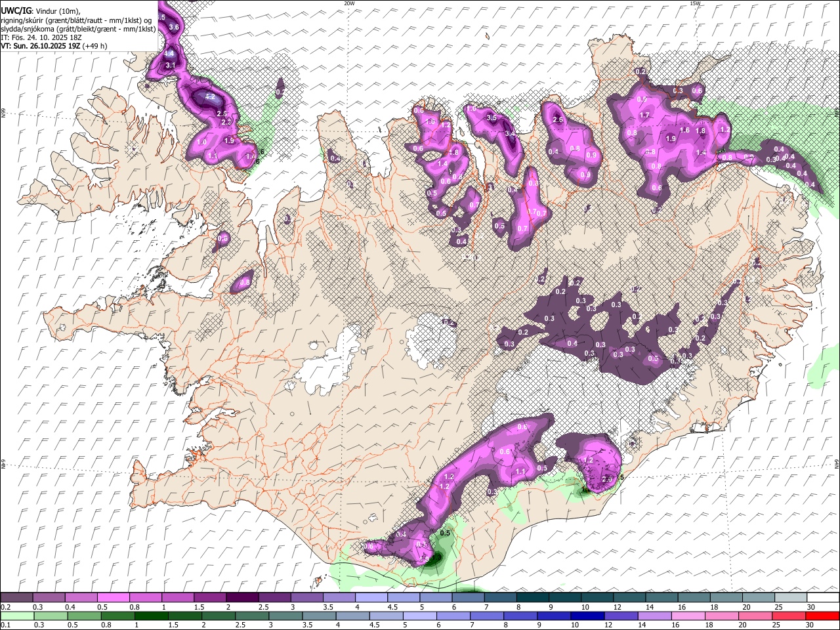Select lower legend row swatch for 20
The height and width of the screenshot is (630, 840).
(756, 616)
